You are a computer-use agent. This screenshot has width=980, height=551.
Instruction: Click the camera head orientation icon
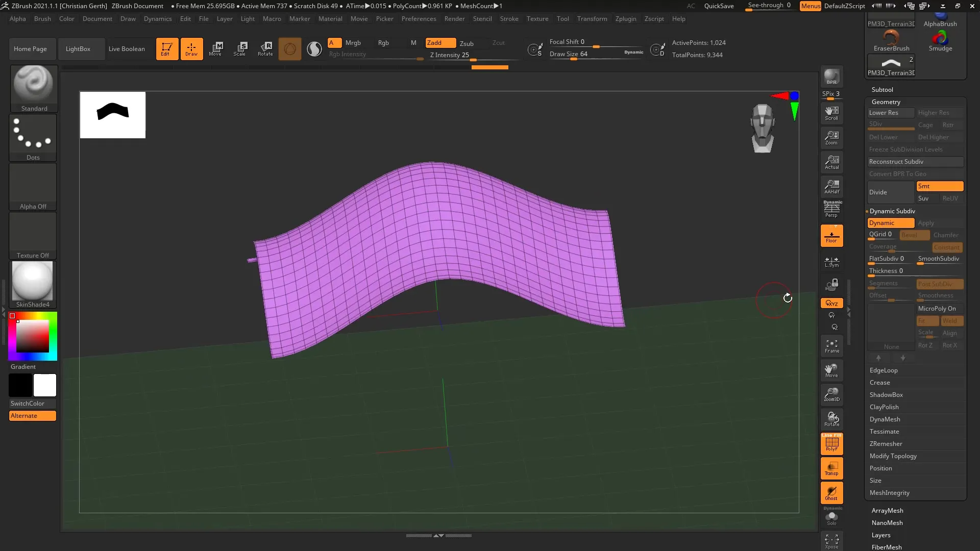[763, 128]
